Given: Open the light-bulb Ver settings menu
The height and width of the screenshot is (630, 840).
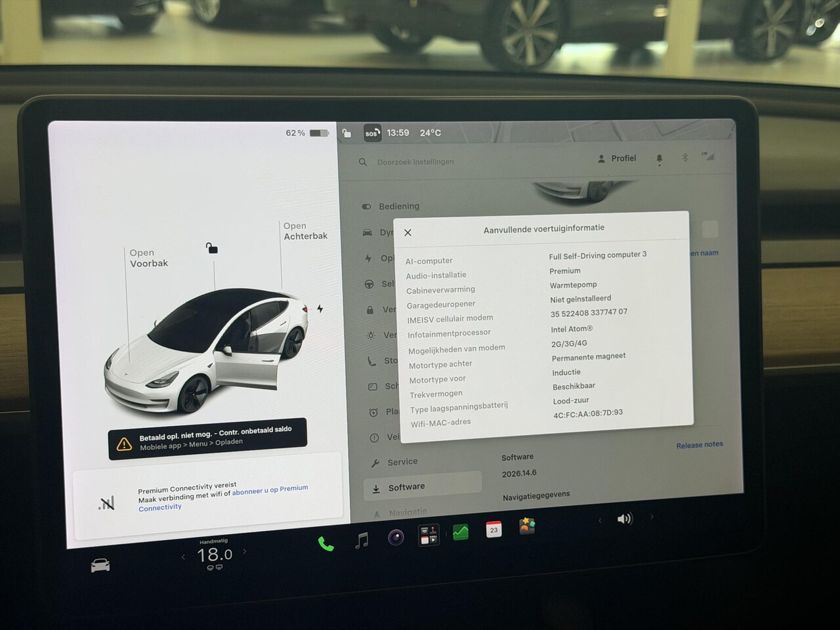Looking at the screenshot, I should [381, 335].
